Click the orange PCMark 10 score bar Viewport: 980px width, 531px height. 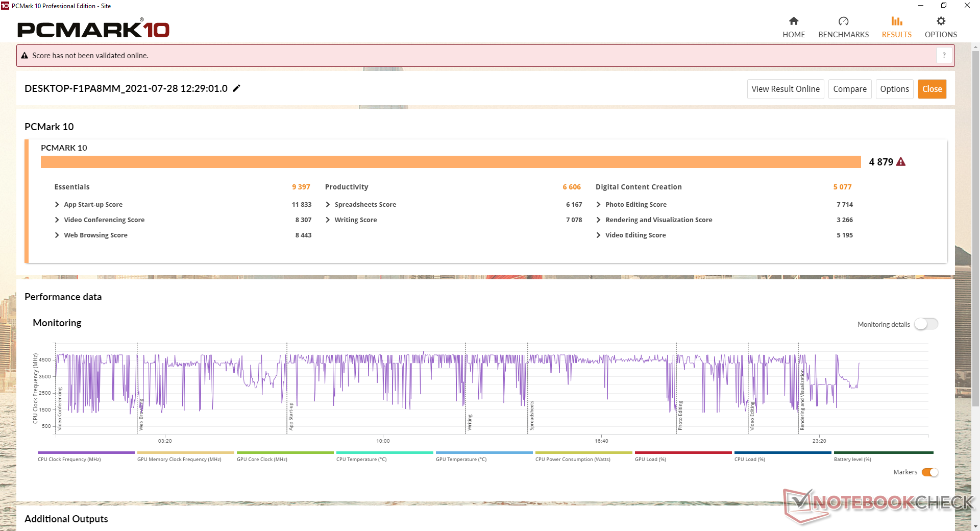coord(451,162)
